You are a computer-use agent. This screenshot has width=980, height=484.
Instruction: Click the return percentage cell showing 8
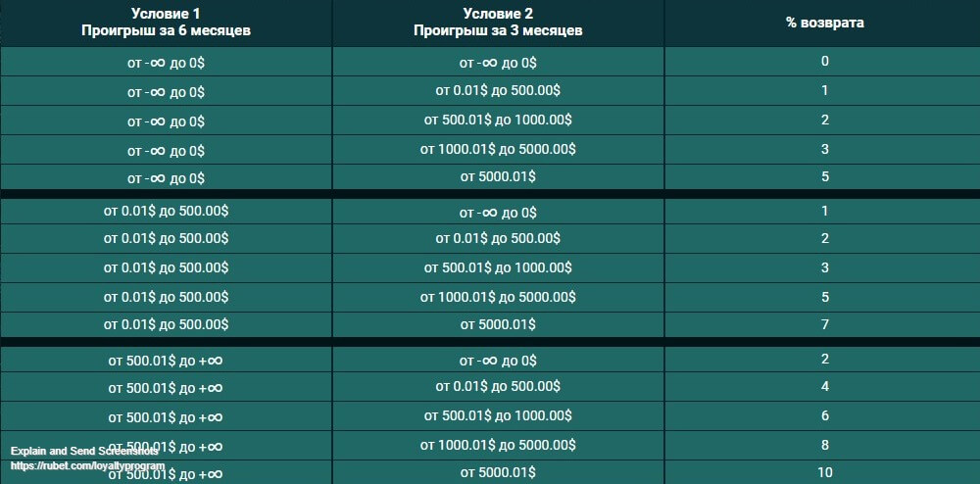click(825, 445)
